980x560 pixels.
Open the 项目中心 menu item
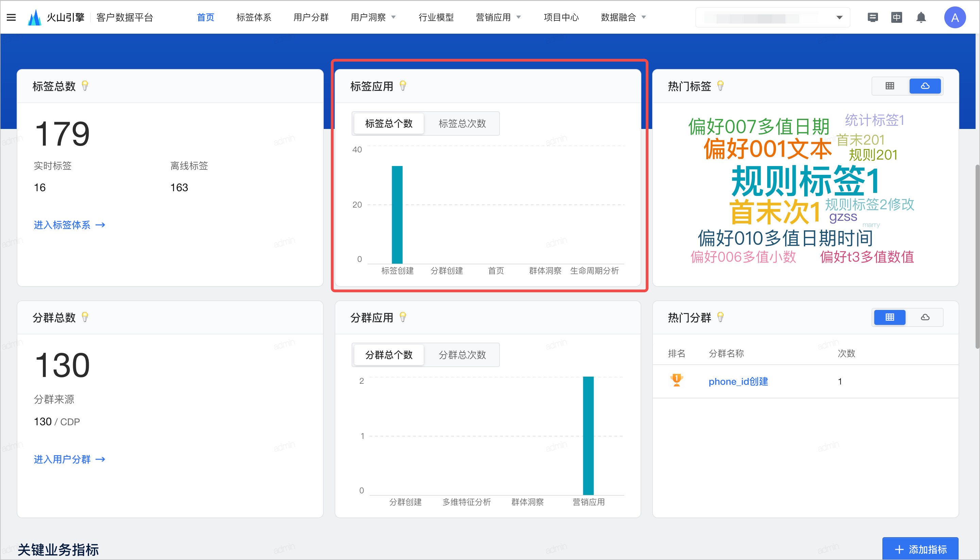tap(561, 17)
